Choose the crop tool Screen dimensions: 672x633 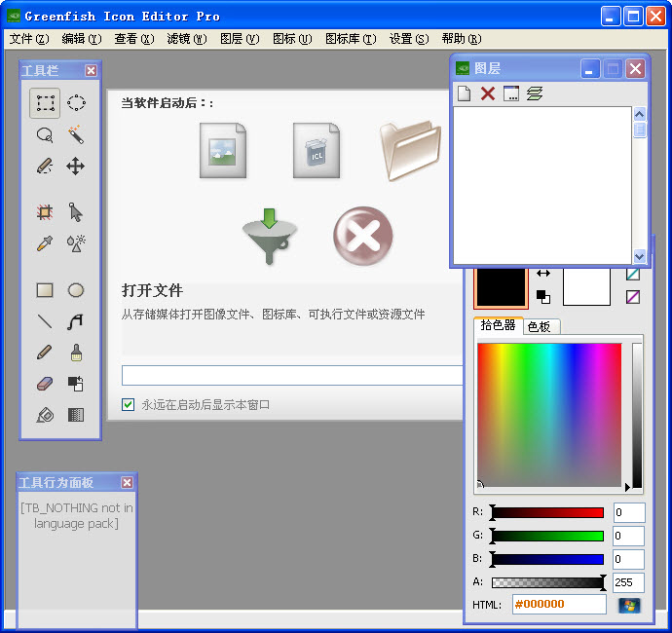click(45, 212)
